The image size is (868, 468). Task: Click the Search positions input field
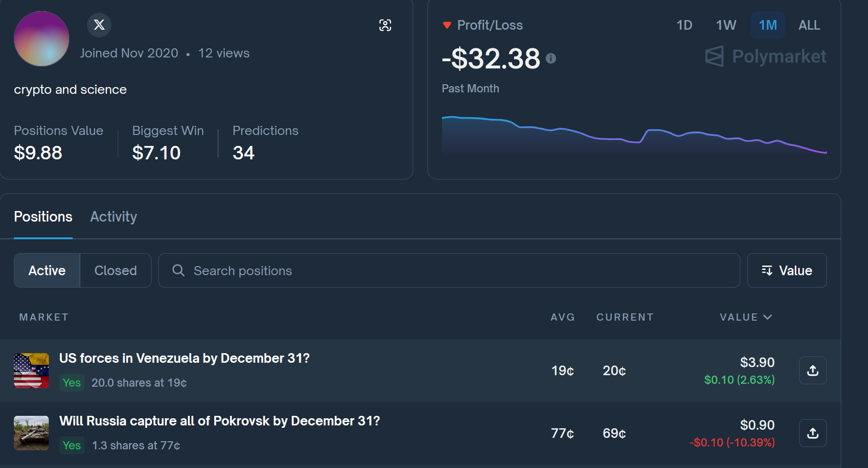tap(449, 270)
